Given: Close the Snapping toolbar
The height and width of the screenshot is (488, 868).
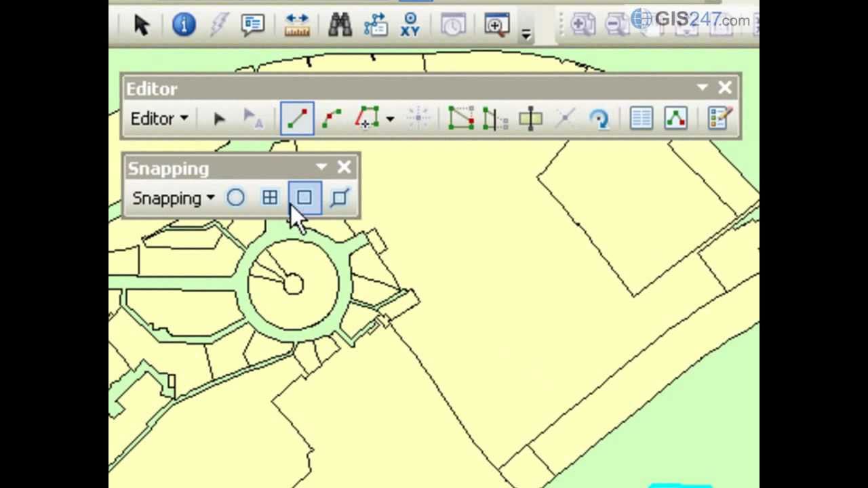Looking at the screenshot, I should coord(344,167).
